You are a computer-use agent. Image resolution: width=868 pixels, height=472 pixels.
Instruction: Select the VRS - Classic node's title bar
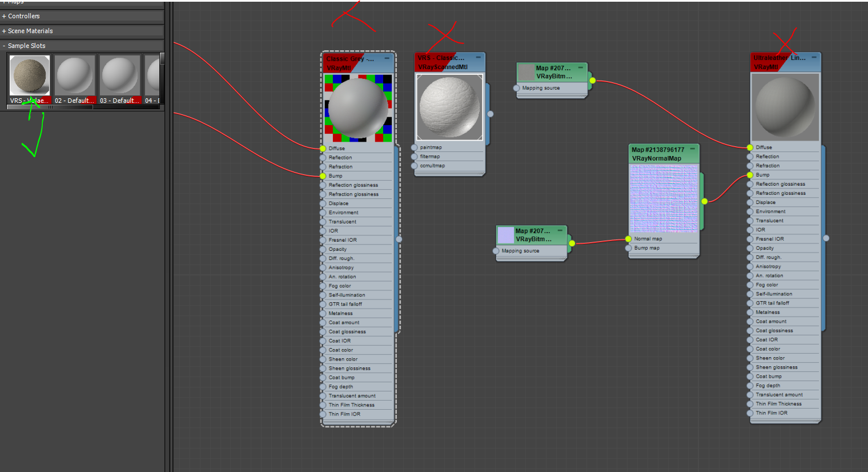coord(449,62)
